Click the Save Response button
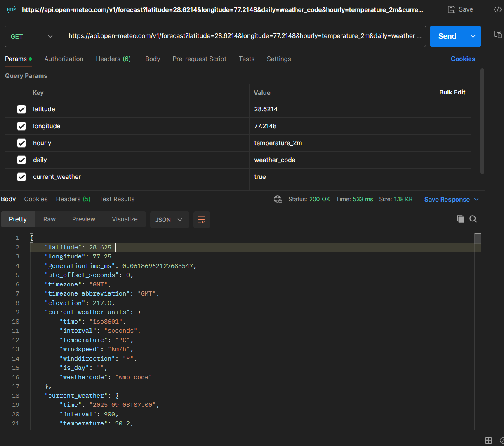The width and height of the screenshot is (504, 446). [x=448, y=199]
